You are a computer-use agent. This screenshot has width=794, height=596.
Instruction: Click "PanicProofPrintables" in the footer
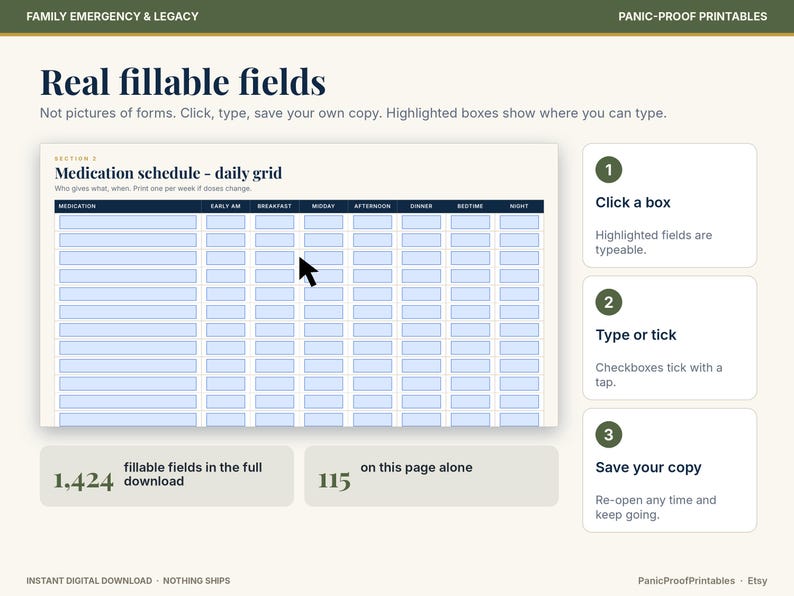point(686,581)
